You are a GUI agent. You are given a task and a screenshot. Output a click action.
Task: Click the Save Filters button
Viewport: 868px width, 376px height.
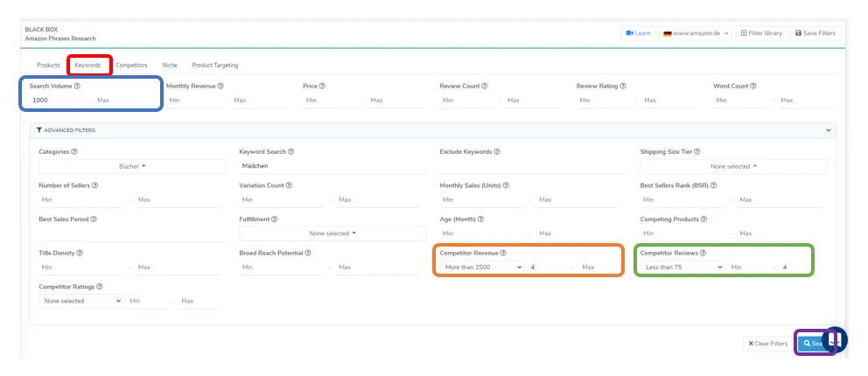tap(815, 33)
